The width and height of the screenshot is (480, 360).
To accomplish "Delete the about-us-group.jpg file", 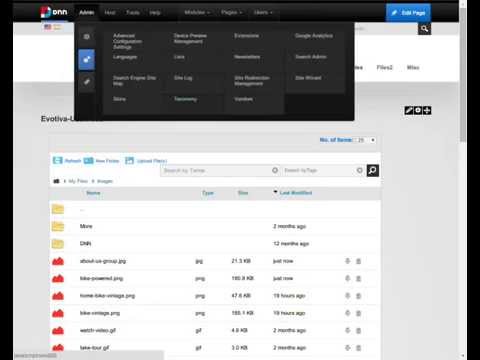I will [x=359, y=261].
